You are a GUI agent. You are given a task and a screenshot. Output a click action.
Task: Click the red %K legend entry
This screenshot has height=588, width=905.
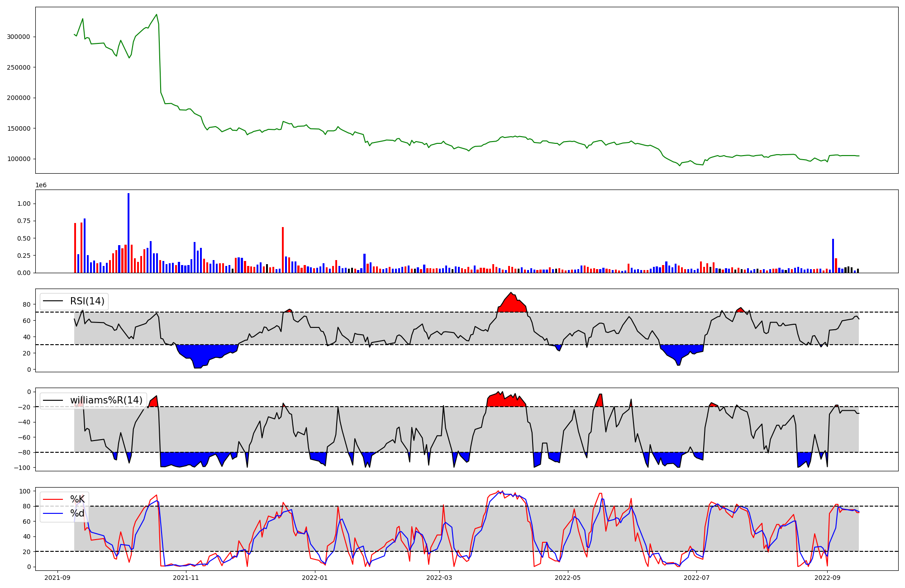(77, 499)
